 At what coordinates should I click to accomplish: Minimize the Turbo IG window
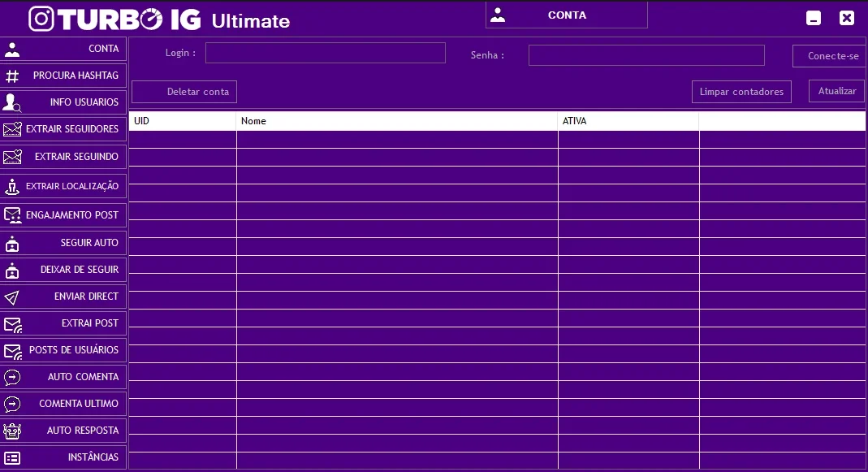814,19
